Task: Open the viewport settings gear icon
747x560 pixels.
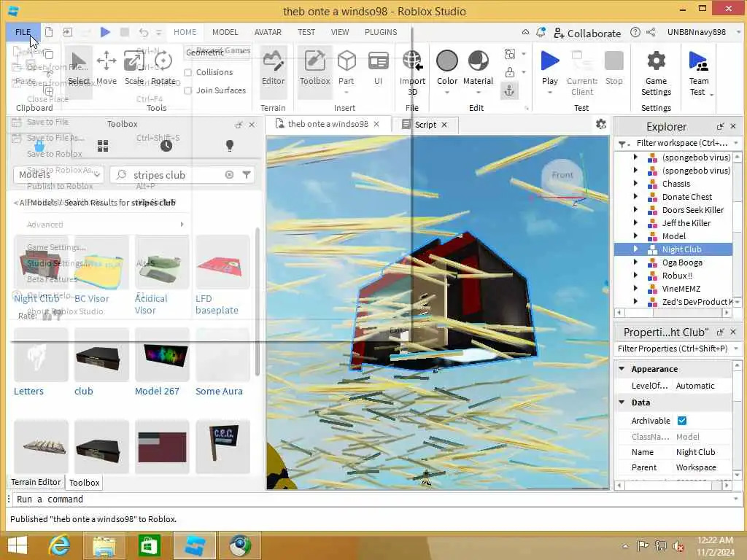Action: click(x=601, y=124)
